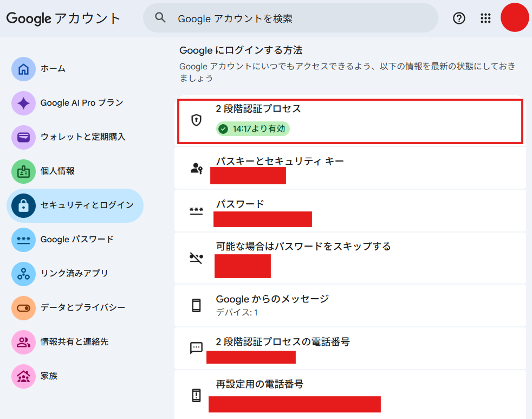
Task: Open the help question mark icon
Action: (x=459, y=18)
